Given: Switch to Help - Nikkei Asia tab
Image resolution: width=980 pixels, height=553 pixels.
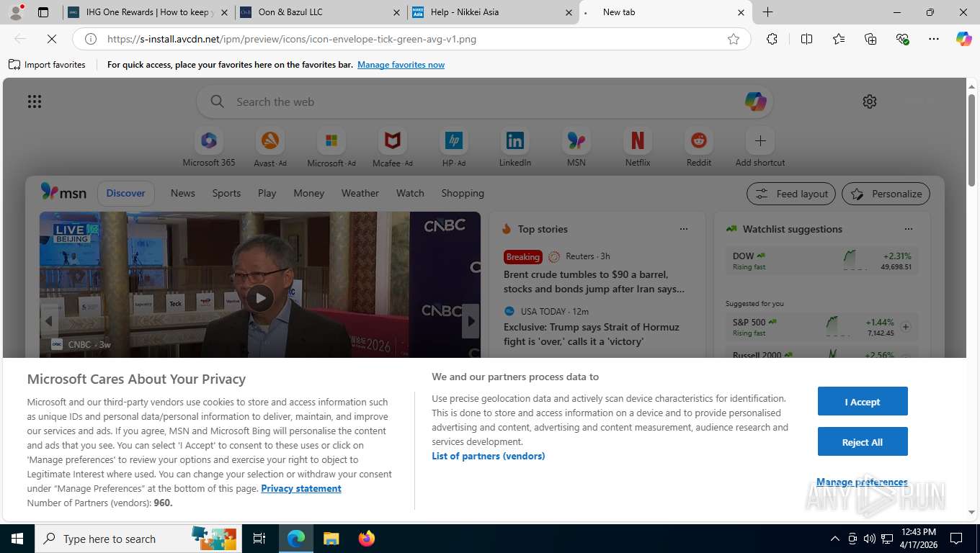Looking at the screenshot, I should [492, 12].
